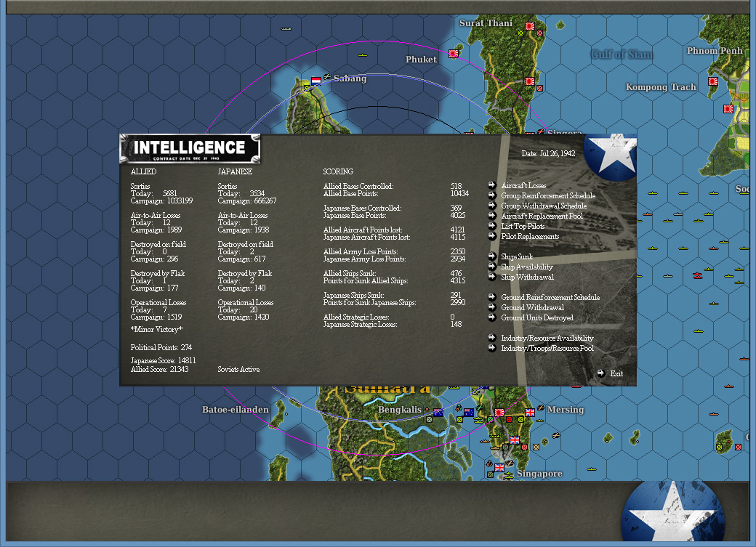Image resolution: width=756 pixels, height=547 pixels.
Task: Click the arrow icon beside Exit
Action: (600, 373)
